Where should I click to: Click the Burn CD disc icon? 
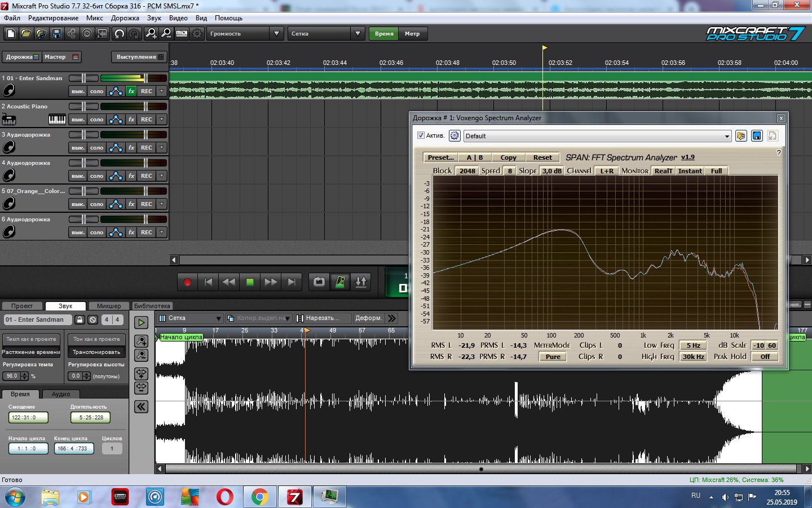pyautogui.click(x=87, y=34)
